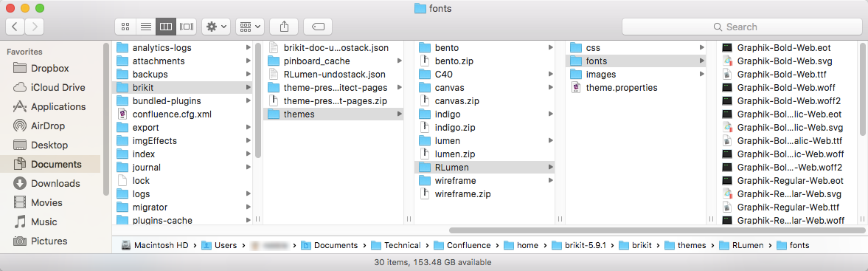
Task: Open the Action gear dropdown menu
Action: (x=216, y=27)
